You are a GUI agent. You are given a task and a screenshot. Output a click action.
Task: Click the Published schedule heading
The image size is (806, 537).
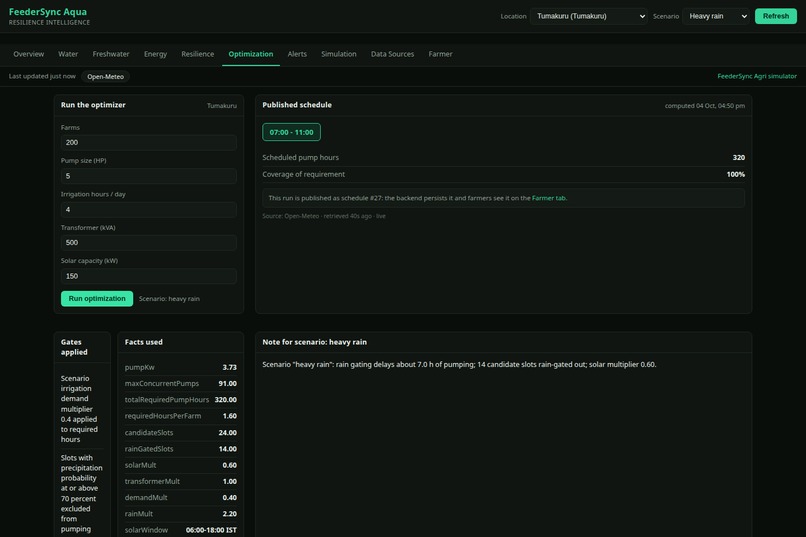tap(297, 105)
